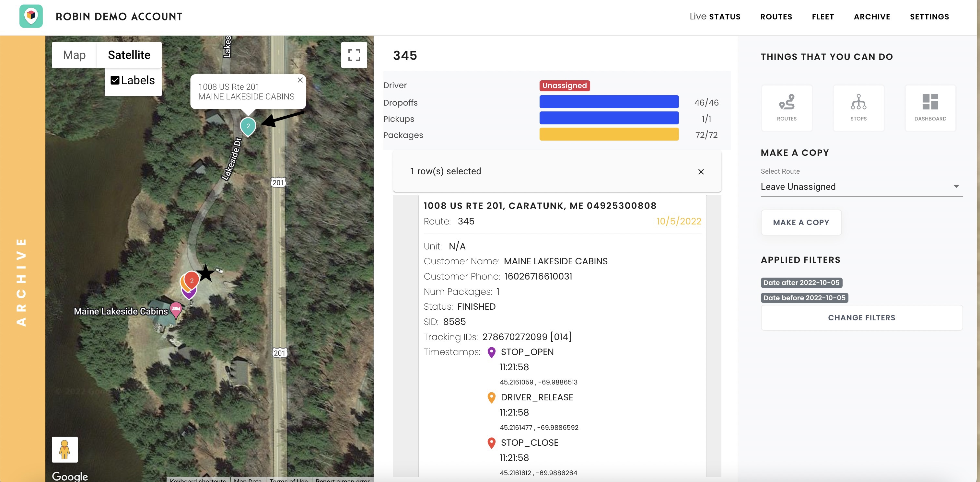Toggle fullscreen map view
Viewport: 980px width, 482px height.
point(354,55)
